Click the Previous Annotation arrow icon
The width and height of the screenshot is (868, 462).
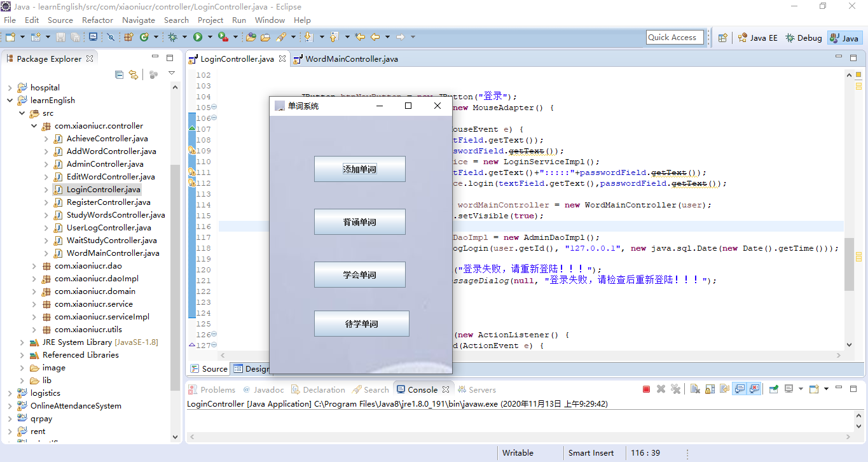pyautogui.click(x=335, y=37)
